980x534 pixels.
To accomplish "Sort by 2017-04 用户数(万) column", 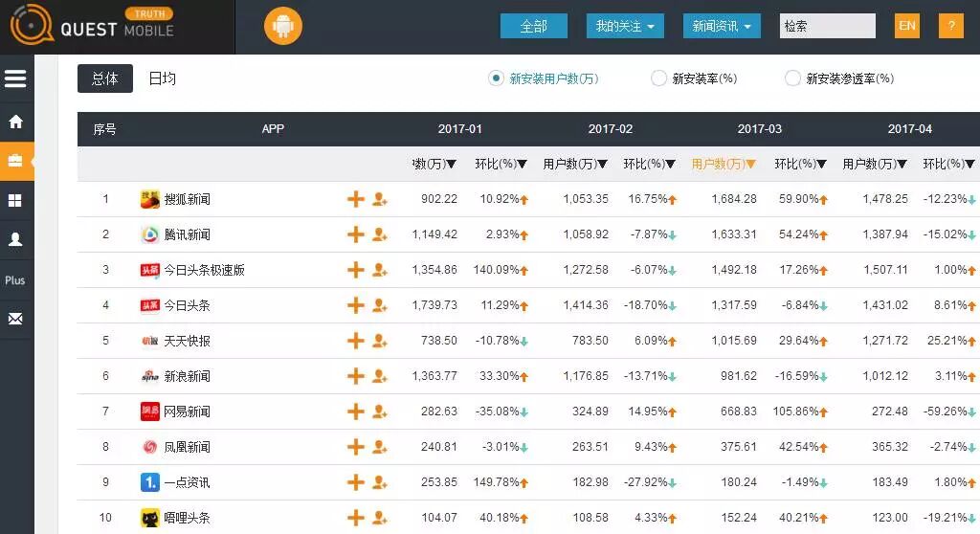I will pos(875,164).
